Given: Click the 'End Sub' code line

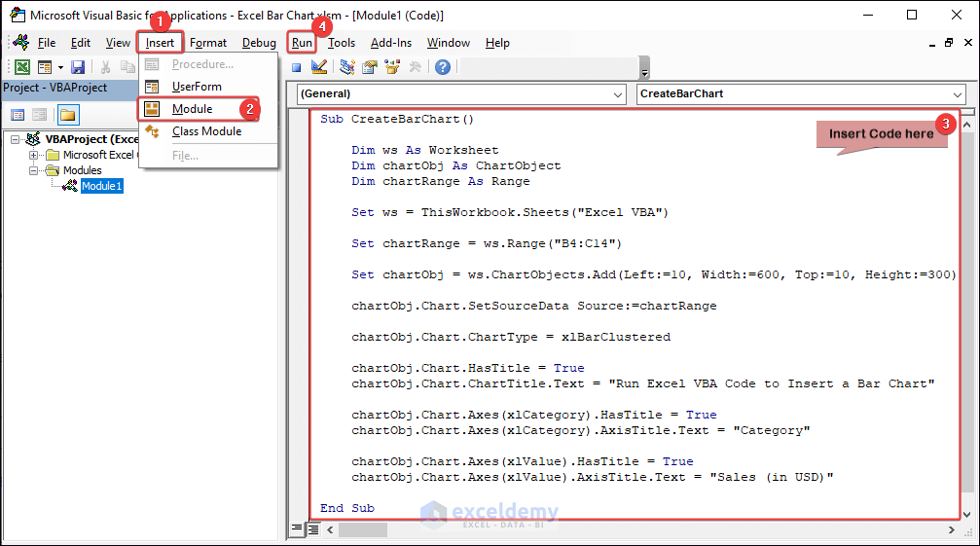Looking at the screenshot, I should 346,508.
